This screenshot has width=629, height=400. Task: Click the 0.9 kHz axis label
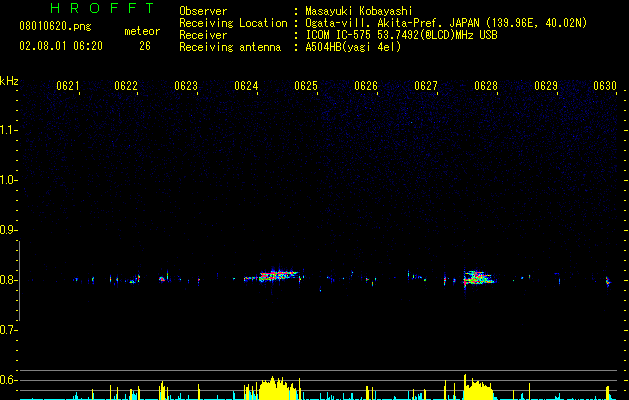pos(8,230)
